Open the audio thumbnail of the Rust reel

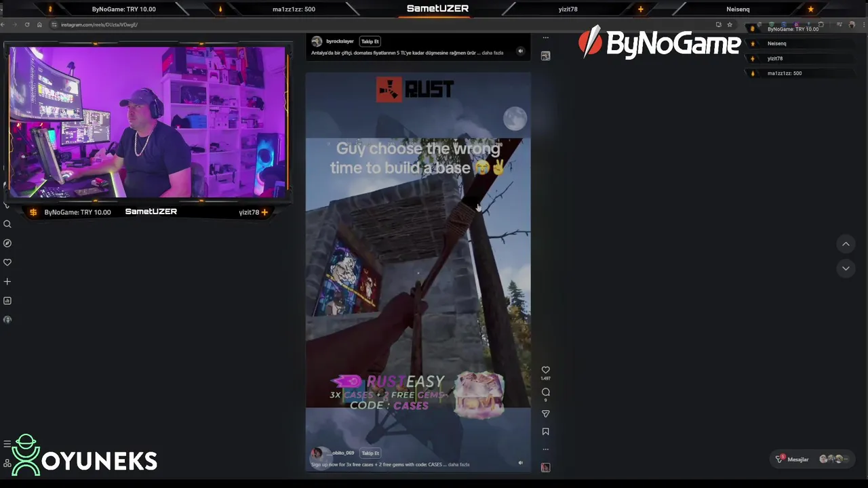click(545, 467)
